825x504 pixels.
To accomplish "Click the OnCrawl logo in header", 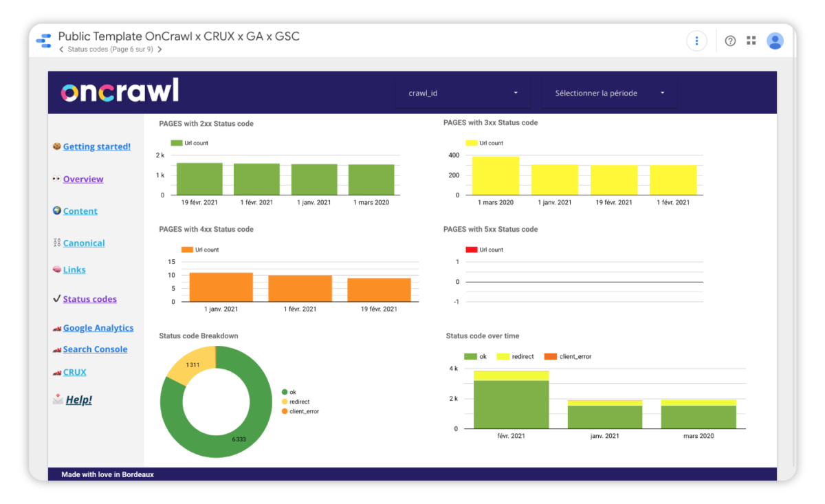I will pyautogui.click(x=120, y=92).
